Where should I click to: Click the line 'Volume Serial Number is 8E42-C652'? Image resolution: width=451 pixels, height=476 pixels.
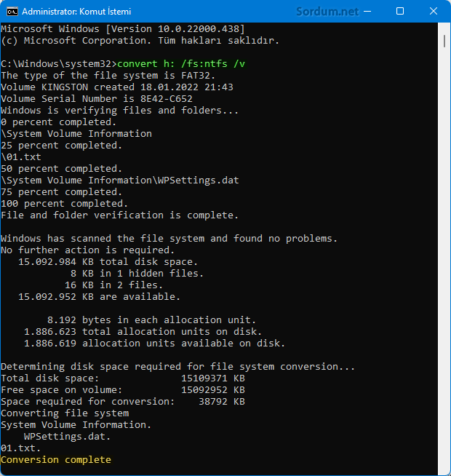pos(97,99)
